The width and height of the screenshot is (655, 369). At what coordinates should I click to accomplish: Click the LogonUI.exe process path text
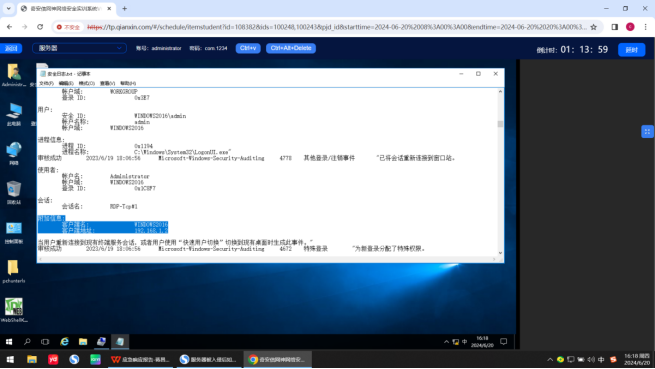(183, 152)
